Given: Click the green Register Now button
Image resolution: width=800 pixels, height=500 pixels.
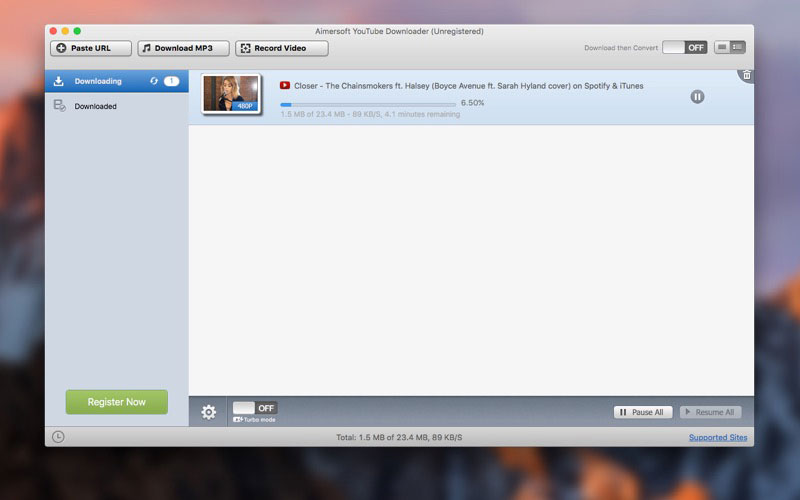Looking at the screenshot, I should 117,402.
